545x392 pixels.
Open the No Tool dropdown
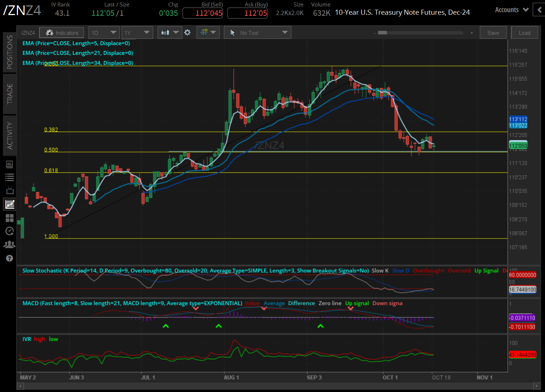[x=257, y=32]
